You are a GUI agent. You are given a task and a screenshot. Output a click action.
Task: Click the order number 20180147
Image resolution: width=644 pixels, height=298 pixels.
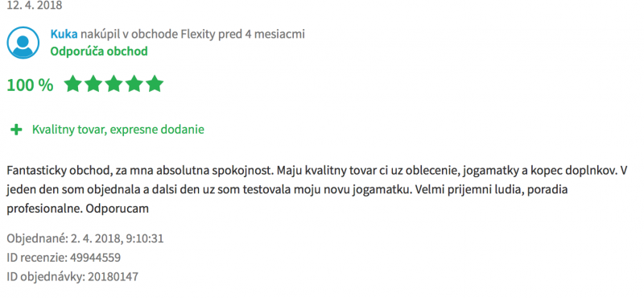(113, 277)
